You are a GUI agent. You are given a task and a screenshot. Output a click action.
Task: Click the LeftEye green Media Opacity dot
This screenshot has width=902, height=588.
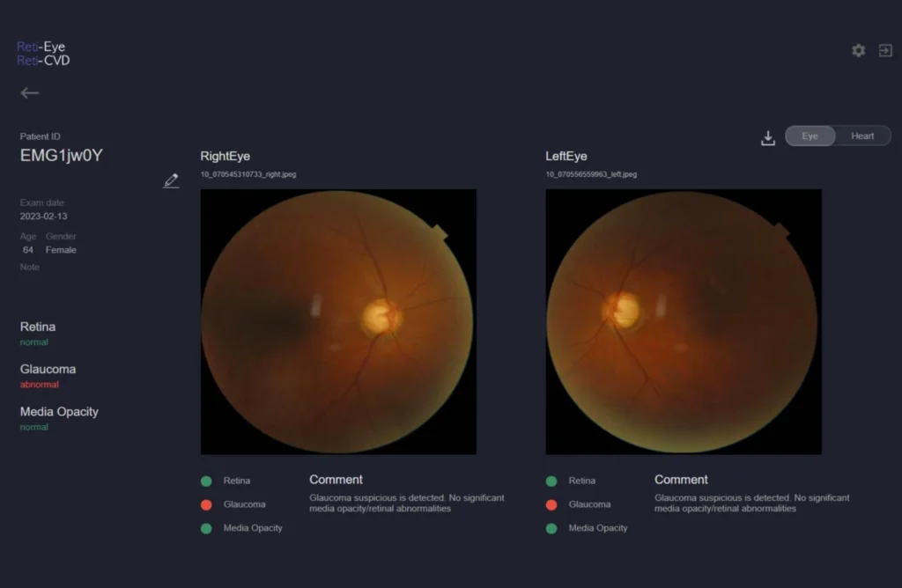tap(551, 528)
